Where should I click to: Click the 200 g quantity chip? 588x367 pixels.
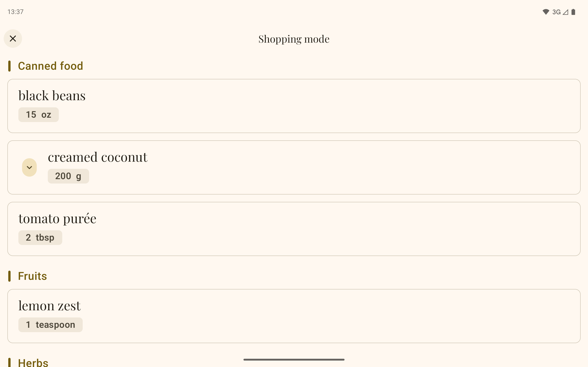[x=68, y=176]
